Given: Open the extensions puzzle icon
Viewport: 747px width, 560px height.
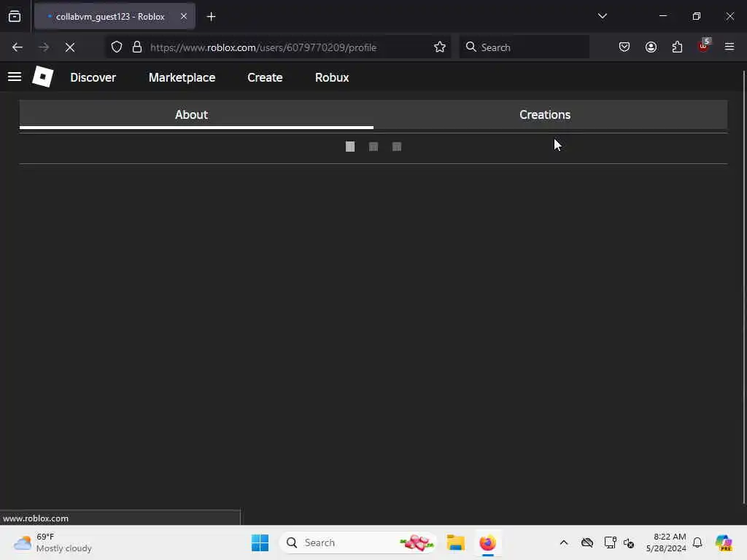Looking at the screenshot, I should (677, 47).
